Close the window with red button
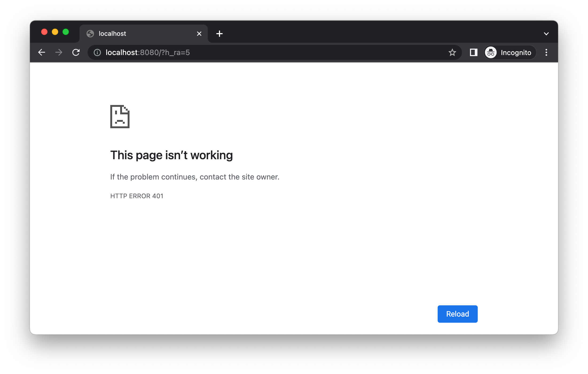Screen dimensions: 588x374 (44, 32)
